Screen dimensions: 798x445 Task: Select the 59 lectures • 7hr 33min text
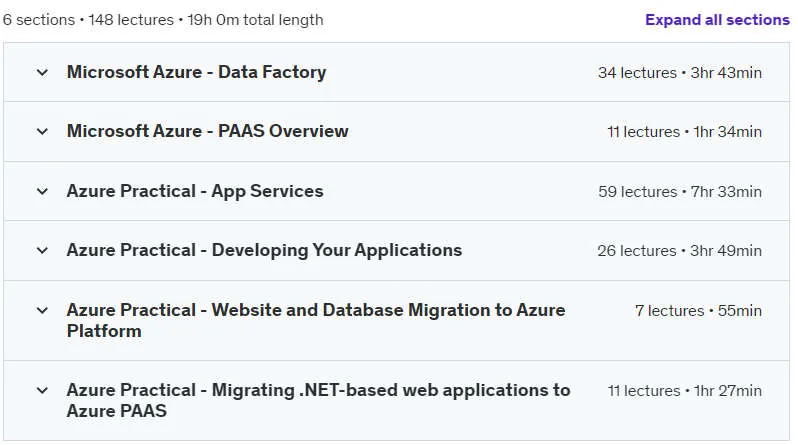[680, 192]
